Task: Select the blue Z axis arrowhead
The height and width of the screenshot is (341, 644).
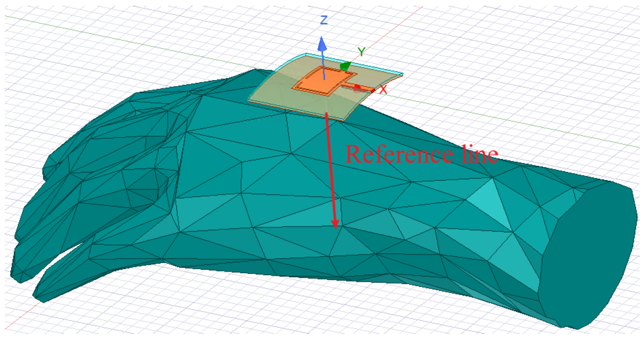Action: tap(322, 44)
